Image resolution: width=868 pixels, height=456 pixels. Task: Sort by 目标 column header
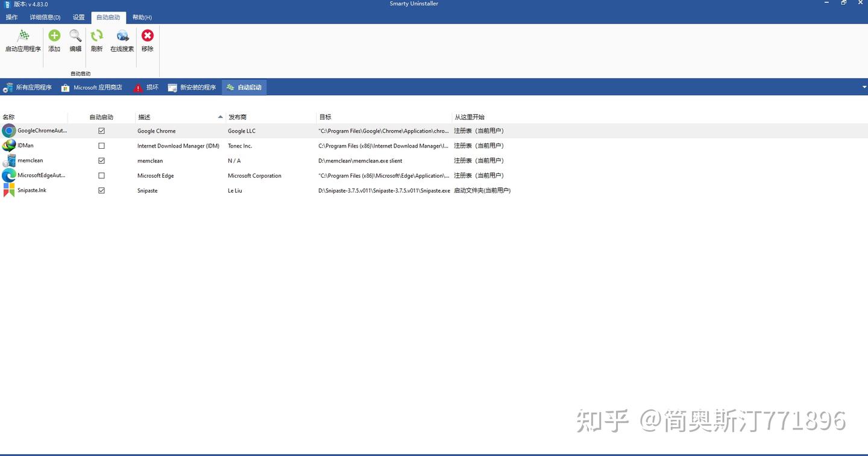[x=384, y=117]
